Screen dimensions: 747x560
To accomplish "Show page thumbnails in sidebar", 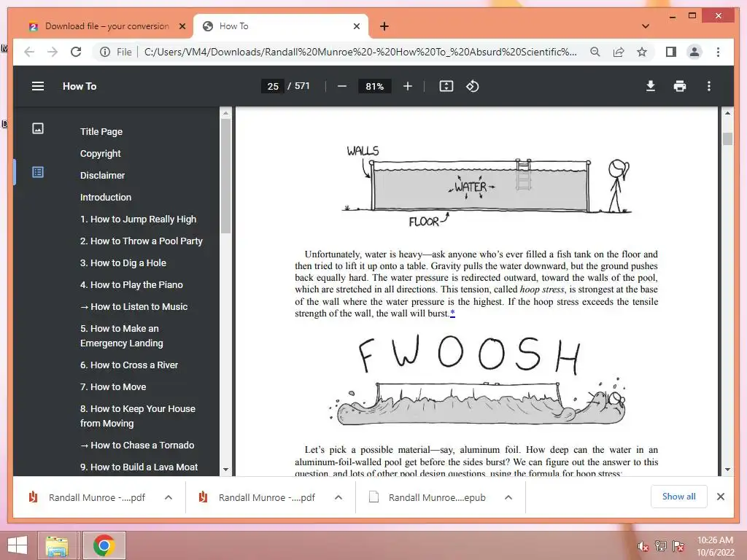I will click(38, 128).
